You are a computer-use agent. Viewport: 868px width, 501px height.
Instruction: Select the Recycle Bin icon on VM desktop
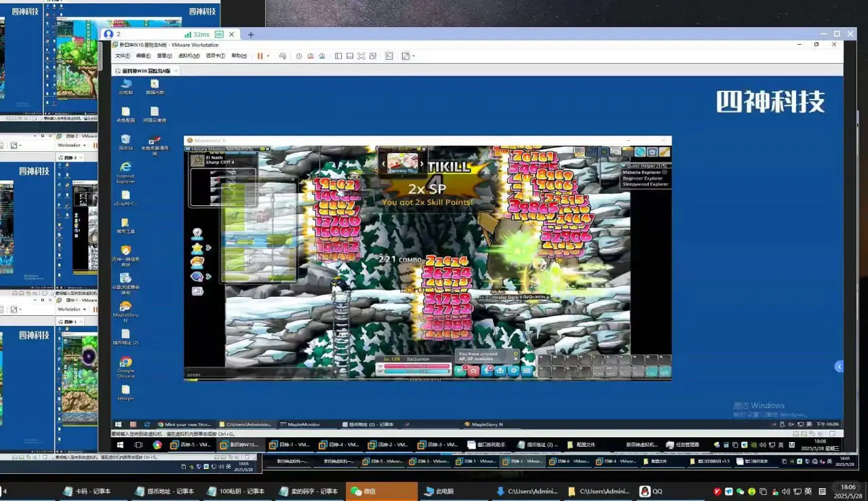tap(125, 142)
